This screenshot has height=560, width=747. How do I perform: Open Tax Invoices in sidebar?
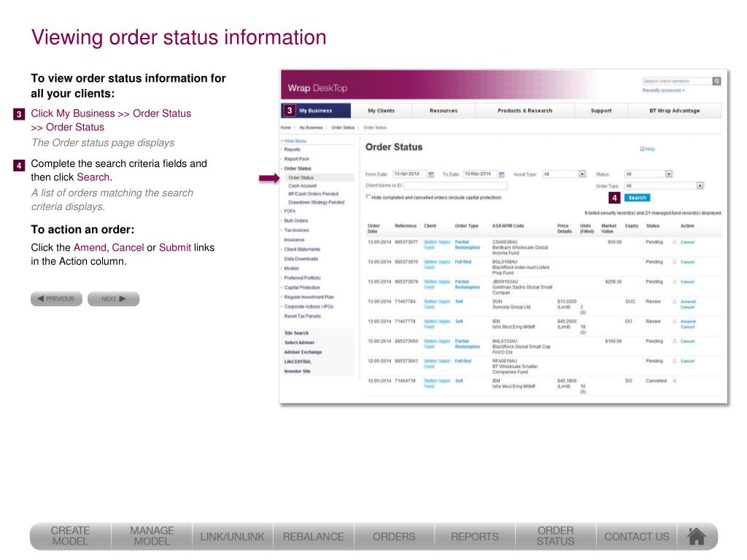pyautogui.click(x=296, y=230)
